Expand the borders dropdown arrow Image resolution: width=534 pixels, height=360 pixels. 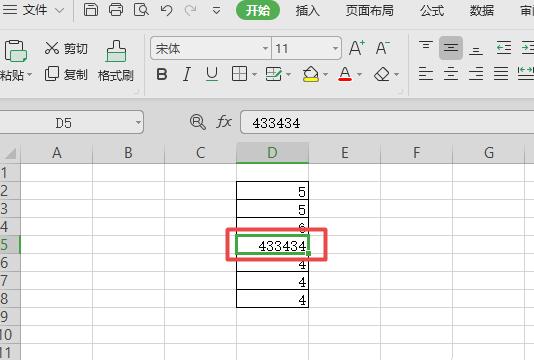(254, 74)
